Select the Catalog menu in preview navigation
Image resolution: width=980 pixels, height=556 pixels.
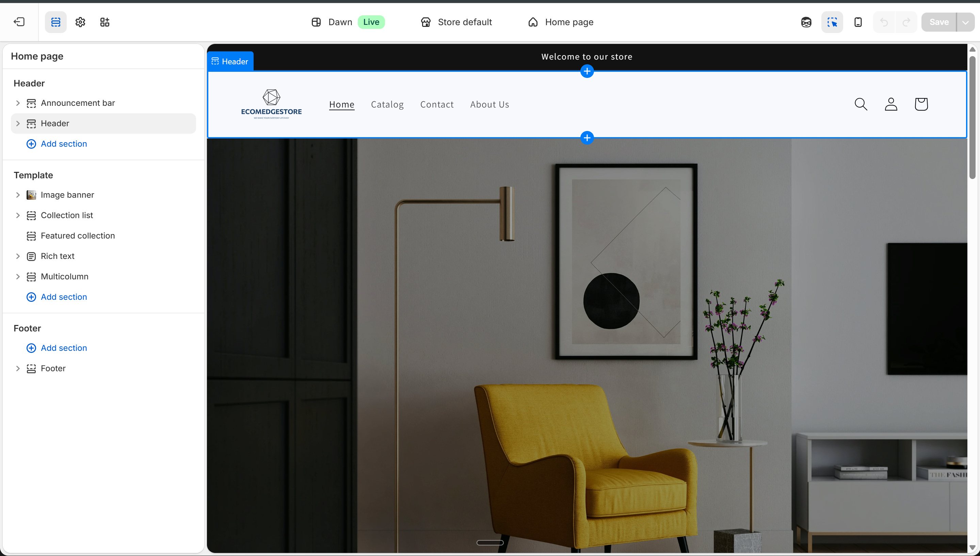click(387, 104)
